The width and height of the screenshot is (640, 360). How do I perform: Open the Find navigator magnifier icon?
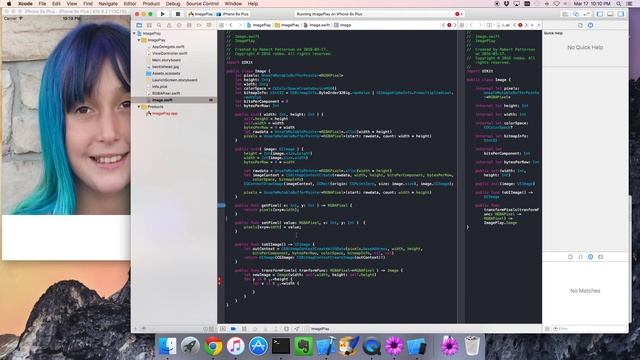coord(159,25)
